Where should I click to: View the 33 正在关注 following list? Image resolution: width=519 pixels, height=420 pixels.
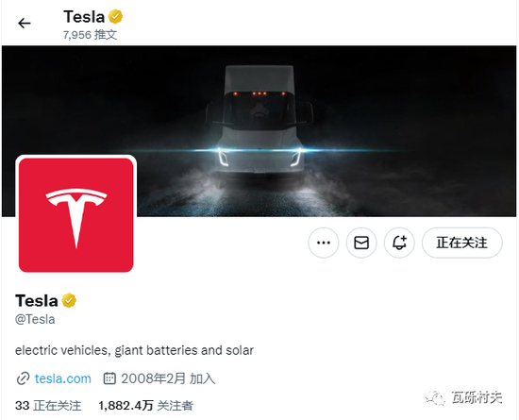point(48,406)
